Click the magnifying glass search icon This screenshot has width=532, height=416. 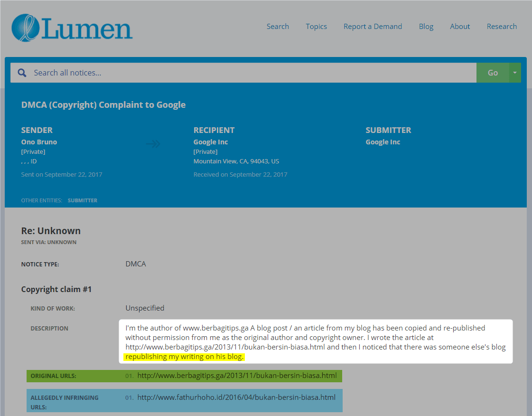(x=22, y=73)
